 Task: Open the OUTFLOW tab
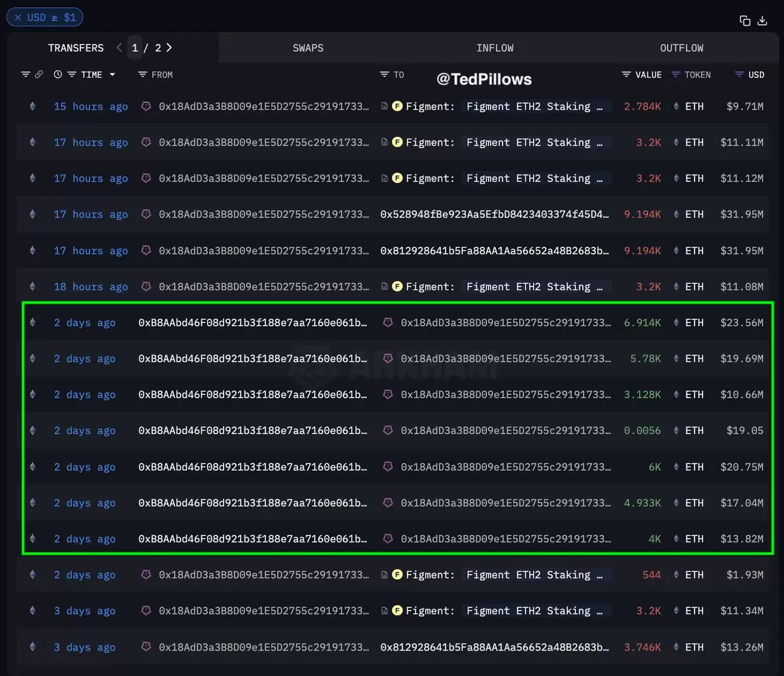681,48
